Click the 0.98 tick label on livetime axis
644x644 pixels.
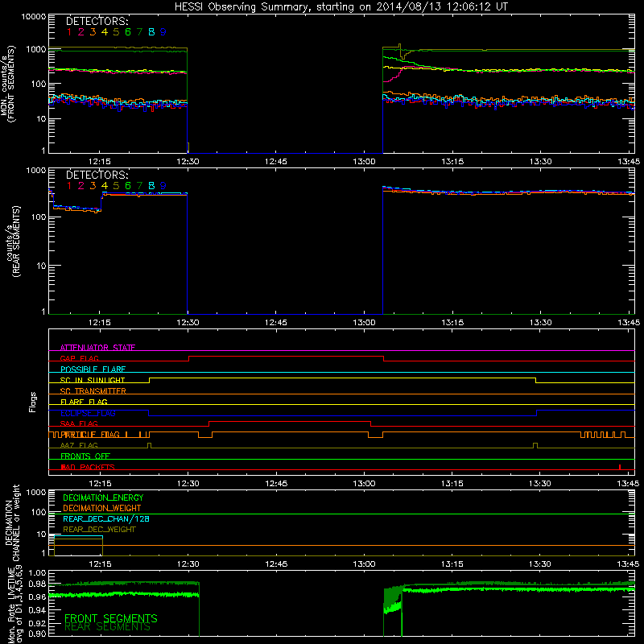37,584
